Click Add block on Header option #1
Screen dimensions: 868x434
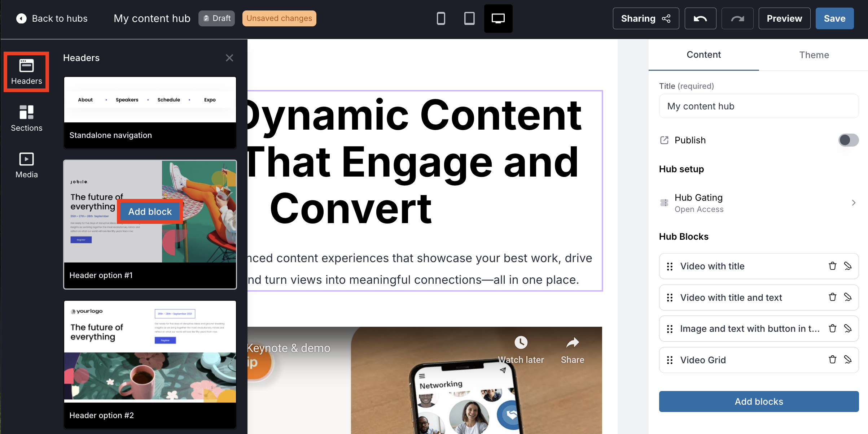(150, 212)
